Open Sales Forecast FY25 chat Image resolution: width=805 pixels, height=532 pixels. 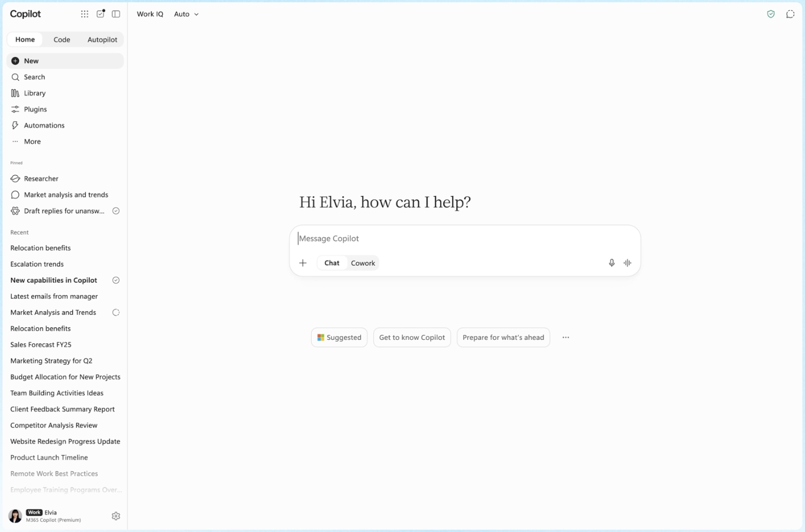click(41, 345)
